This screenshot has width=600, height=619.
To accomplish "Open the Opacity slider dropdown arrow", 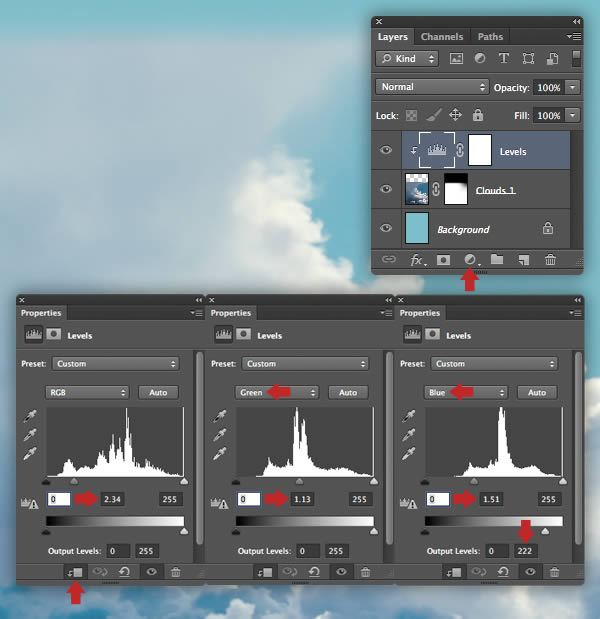I will click(572, 87).
